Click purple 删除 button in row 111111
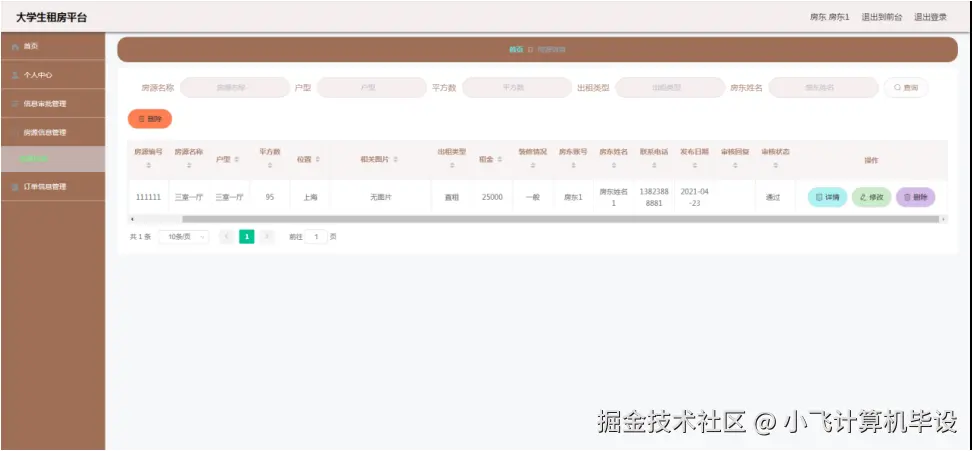This screenshot has width=973, height=451. pyautogui.click(x=915, y=197)
